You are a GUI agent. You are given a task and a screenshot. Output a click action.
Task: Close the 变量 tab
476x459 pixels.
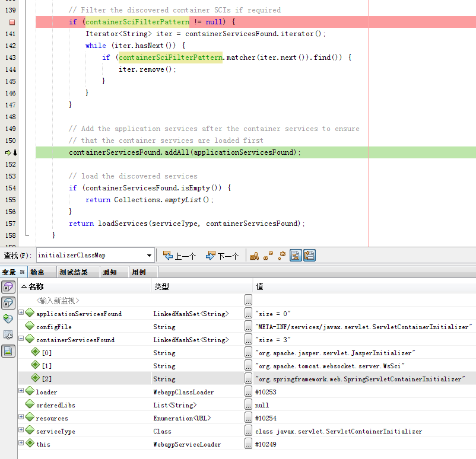22,272
